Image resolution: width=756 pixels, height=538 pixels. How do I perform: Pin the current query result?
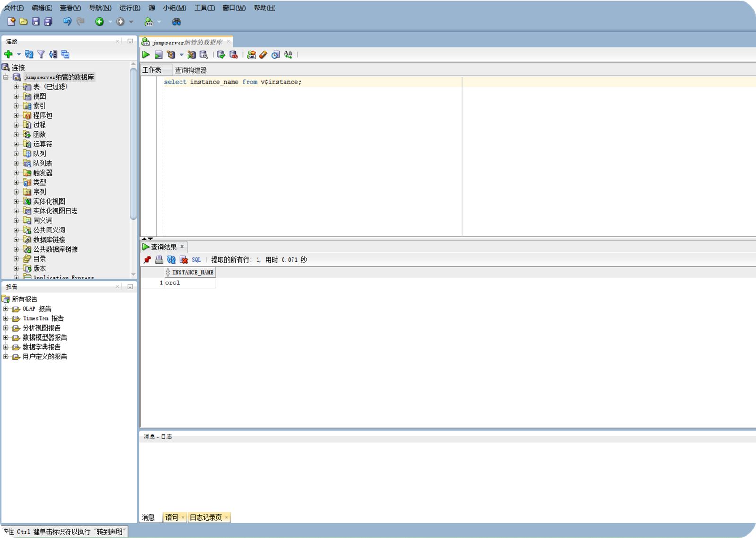coord(146,259)
